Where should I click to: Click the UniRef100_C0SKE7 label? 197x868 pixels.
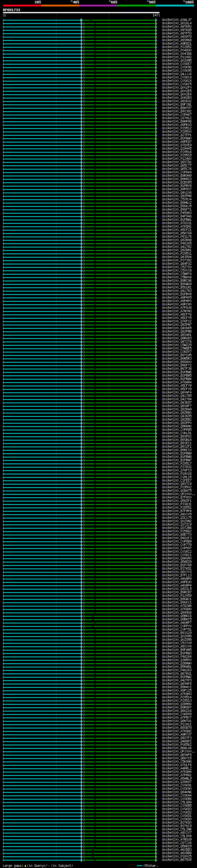pos(176,64)
